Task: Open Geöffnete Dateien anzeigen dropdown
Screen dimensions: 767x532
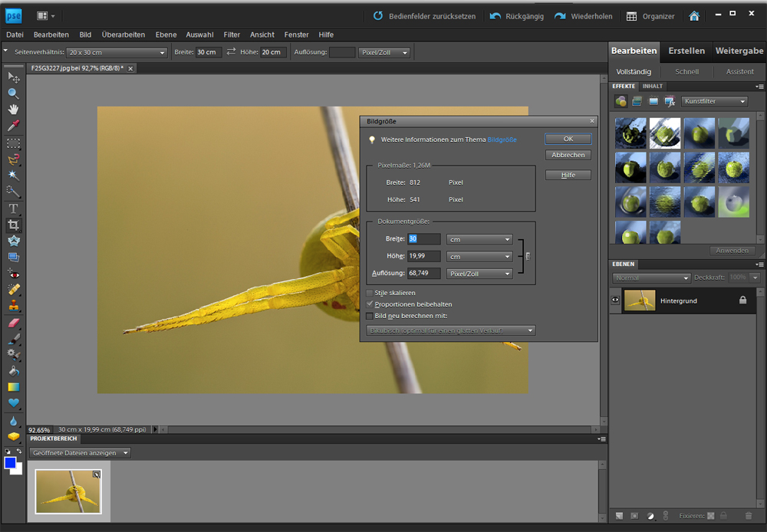Action: tap(80, 453)
